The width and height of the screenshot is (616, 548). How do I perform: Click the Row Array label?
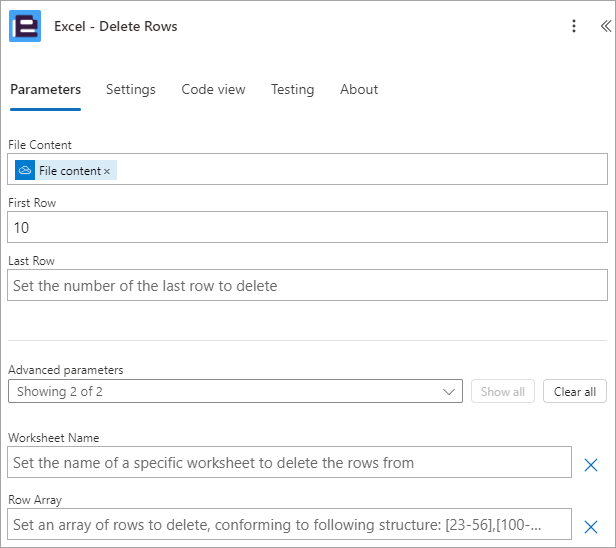(x=35, y=500)
